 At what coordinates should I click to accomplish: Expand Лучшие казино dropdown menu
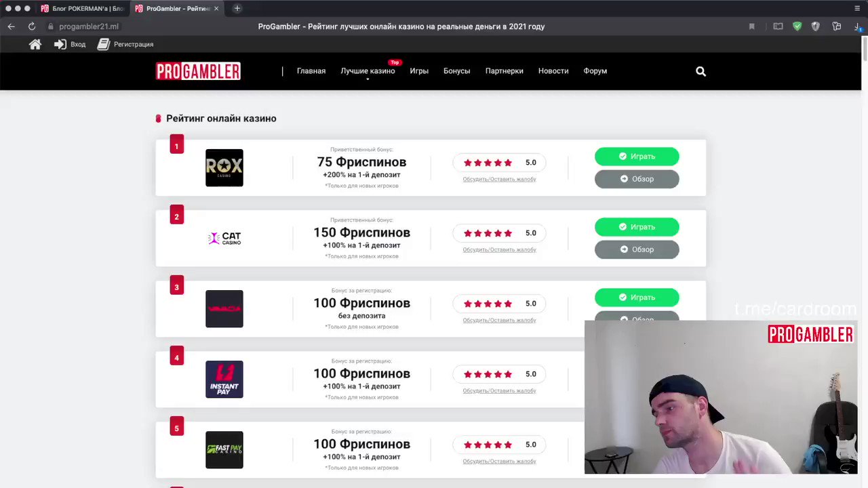point(368,71)
